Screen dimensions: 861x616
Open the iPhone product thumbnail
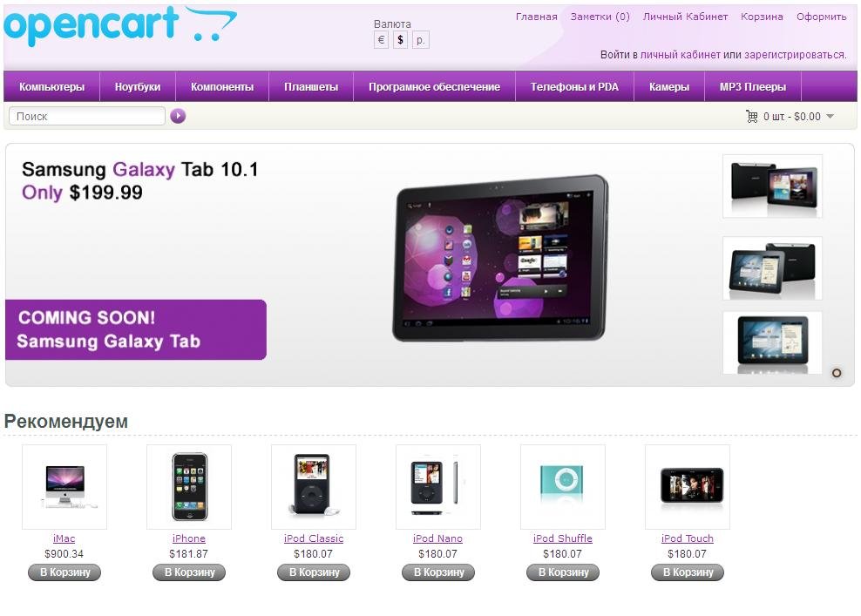coord(189,487)
